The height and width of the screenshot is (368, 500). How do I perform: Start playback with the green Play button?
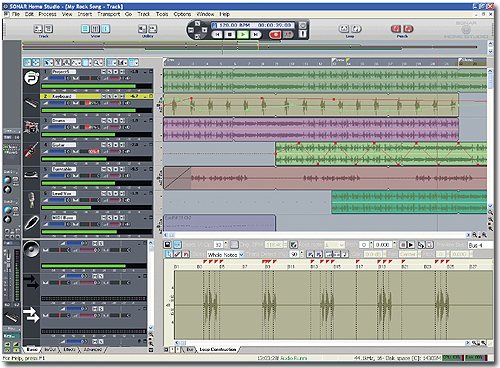coord(243,34)
